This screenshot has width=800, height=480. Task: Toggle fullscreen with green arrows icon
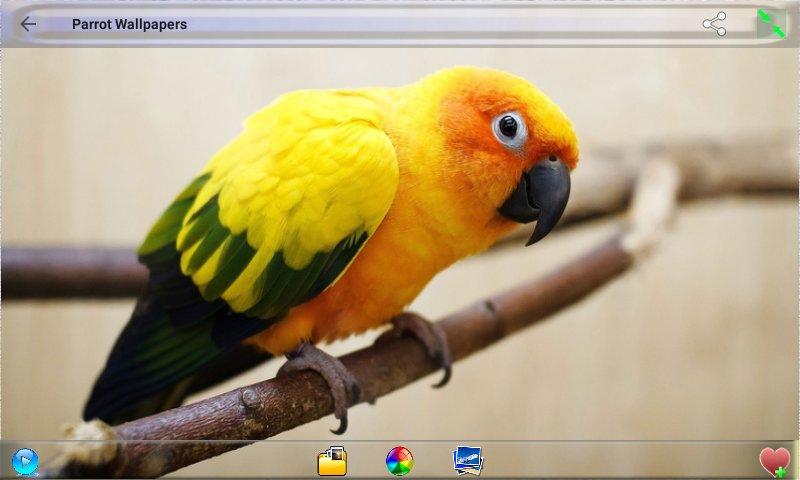[771, 24]
